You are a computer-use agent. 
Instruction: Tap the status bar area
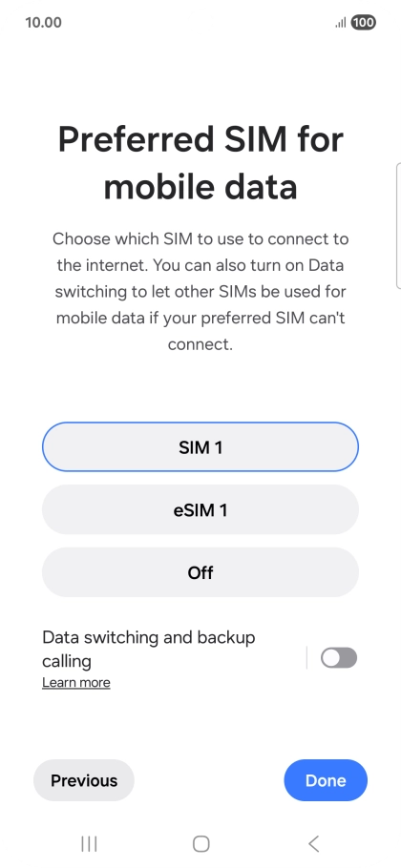tap(200, 23)
